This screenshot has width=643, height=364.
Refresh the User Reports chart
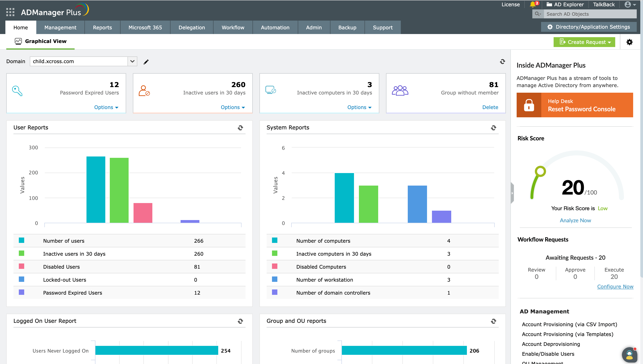click(240, 128)
